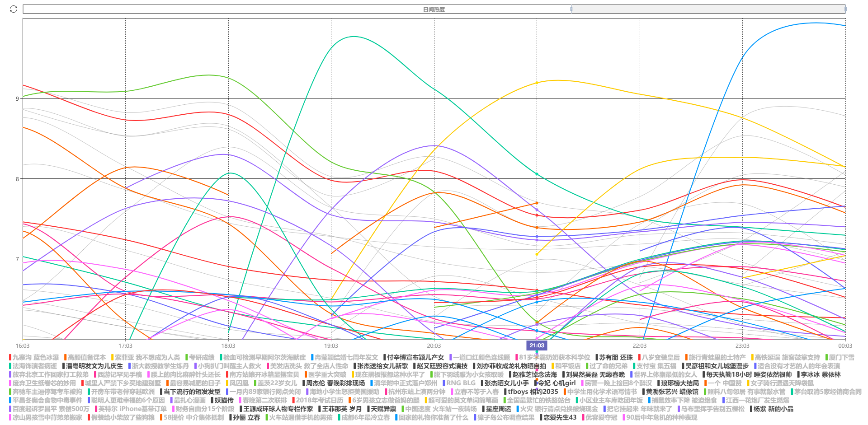Screen dimensions: 868x425
Task: Hide the 琅琊榜大结局 series
Action: tap(678, 383)
